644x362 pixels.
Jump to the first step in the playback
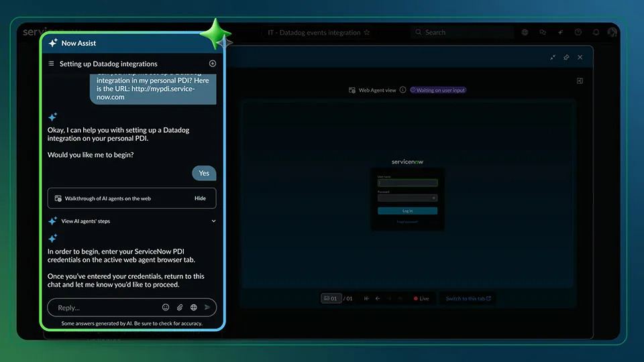click(x=366, y=298)
